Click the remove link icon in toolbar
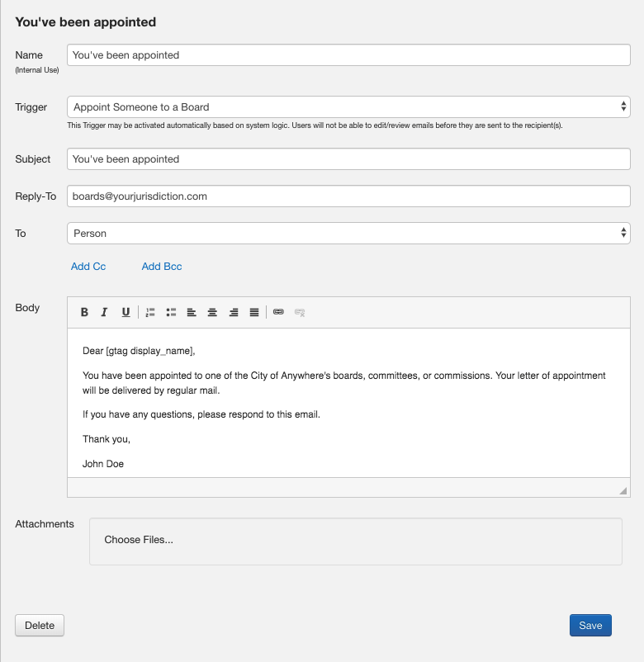This screenshot has height=662, width=644. (x=300, y=312)
